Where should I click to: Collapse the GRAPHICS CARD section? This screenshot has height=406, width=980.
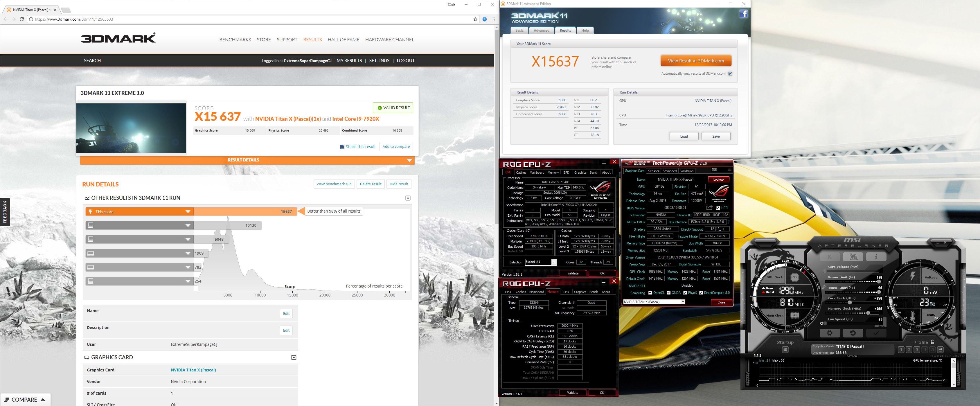click(294, 357)
